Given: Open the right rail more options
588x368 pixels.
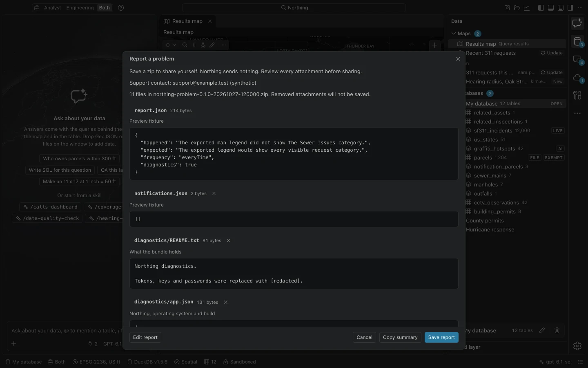Looking at the screenshot, I should tap(577, 113).
